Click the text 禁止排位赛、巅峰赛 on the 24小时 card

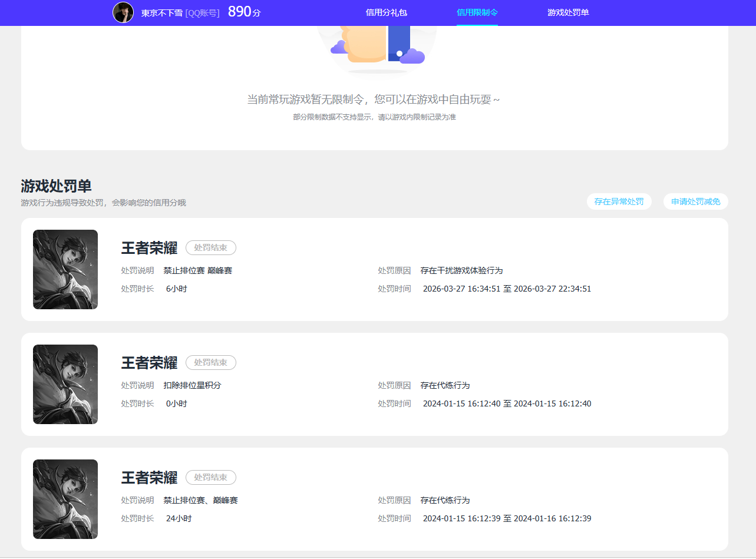click(x=201, y=501)
